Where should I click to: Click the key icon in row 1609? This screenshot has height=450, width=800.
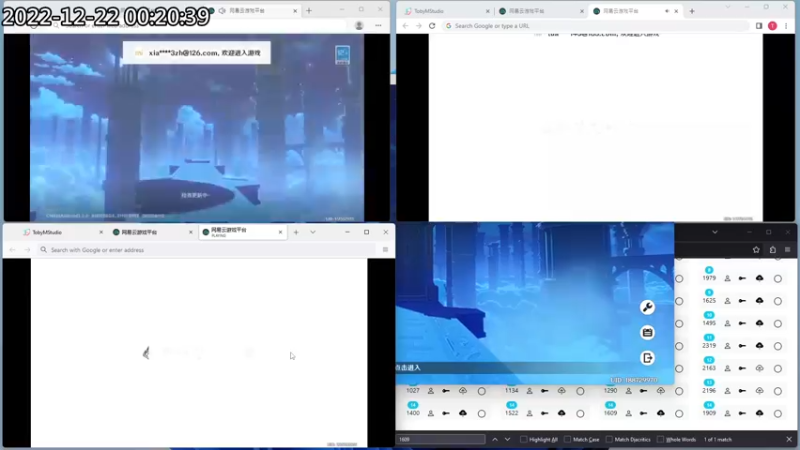coord(643,413)
